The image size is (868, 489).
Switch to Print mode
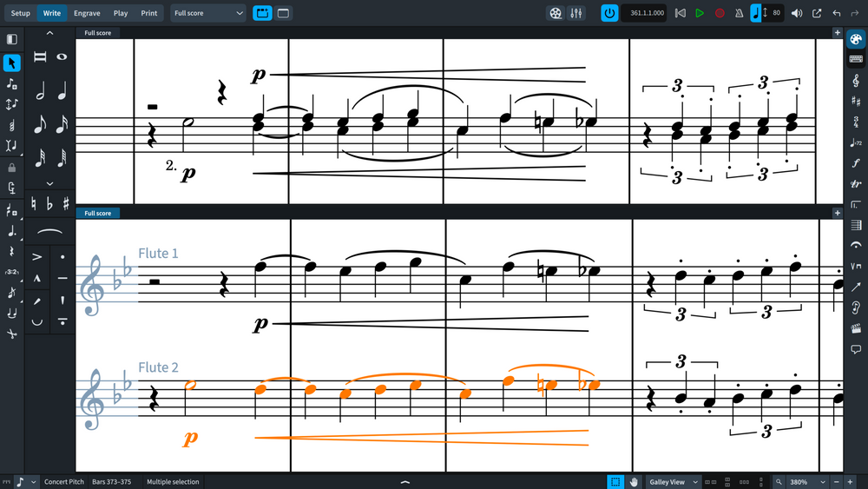point(149,13)
